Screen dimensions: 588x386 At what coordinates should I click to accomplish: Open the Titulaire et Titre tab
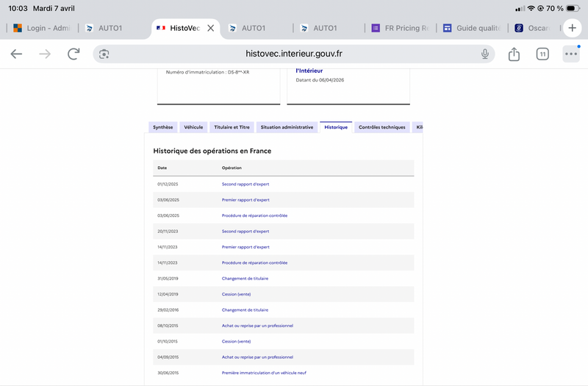pyautogui.click(x=232, y=127)
